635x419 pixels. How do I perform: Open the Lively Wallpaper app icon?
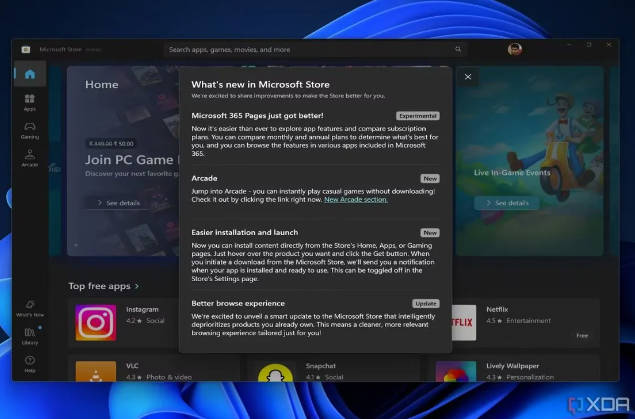456,372
